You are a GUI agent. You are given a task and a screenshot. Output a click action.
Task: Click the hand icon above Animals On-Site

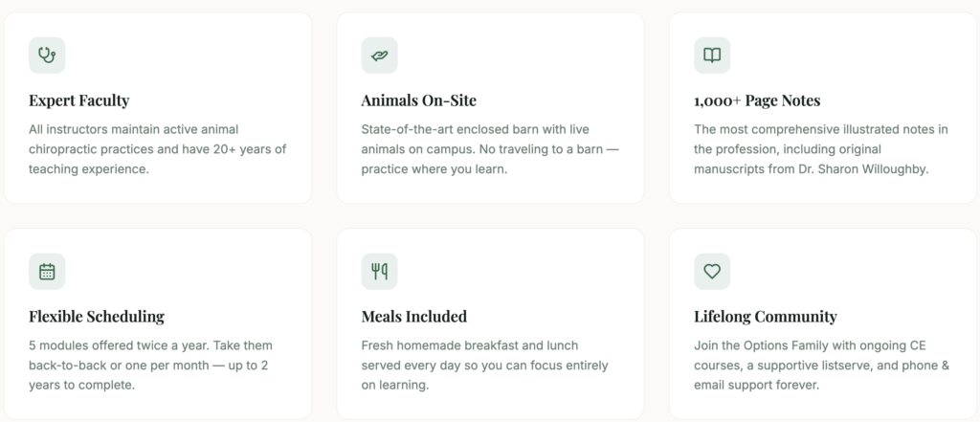click(x=379, y=56)
